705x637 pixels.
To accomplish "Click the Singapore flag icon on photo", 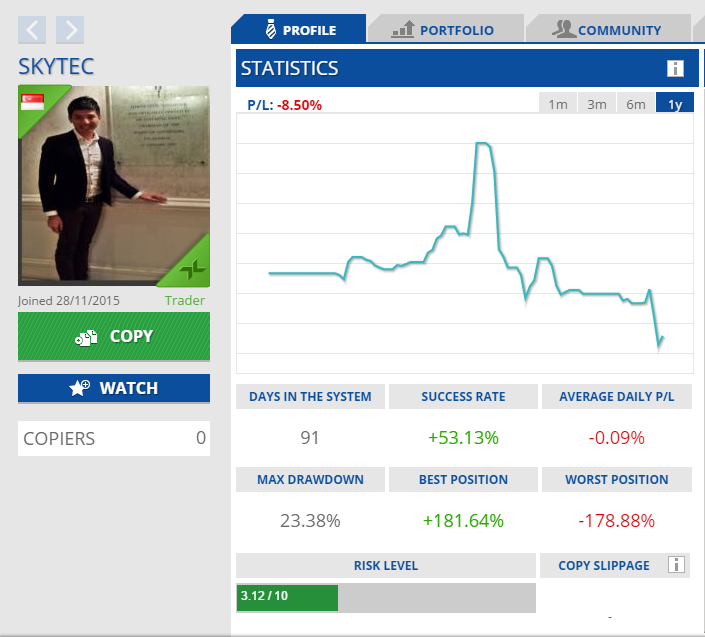I will (33, 102).
